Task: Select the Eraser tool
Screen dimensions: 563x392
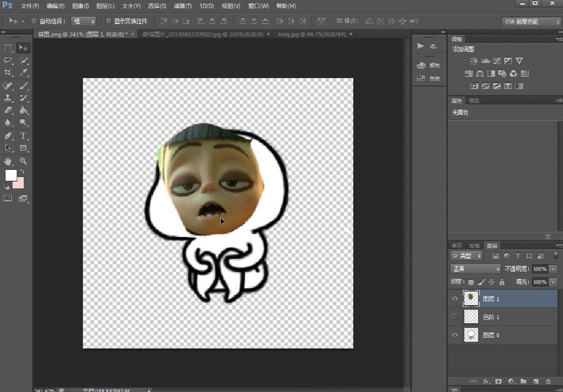Action: pyautogui.click(x=8, y=110)
